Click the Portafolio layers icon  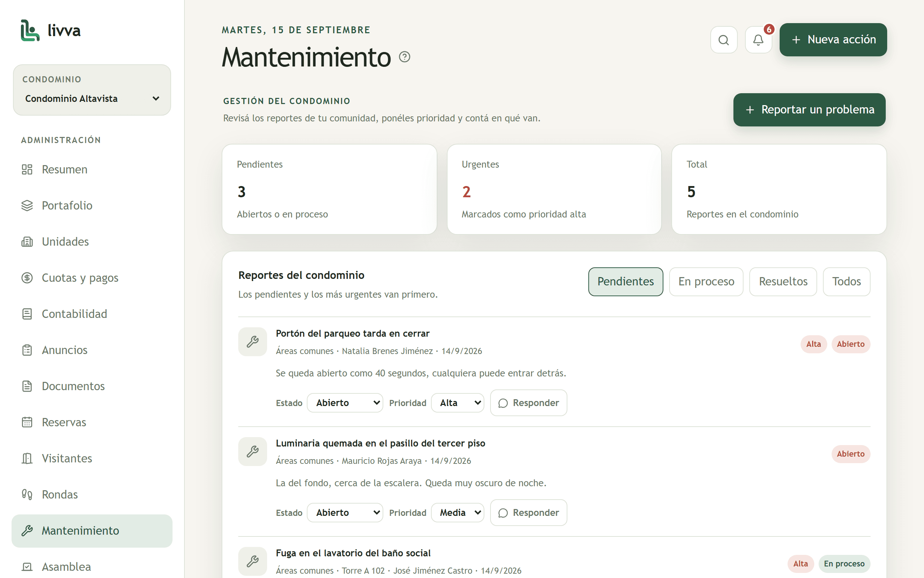pos(27,205)
